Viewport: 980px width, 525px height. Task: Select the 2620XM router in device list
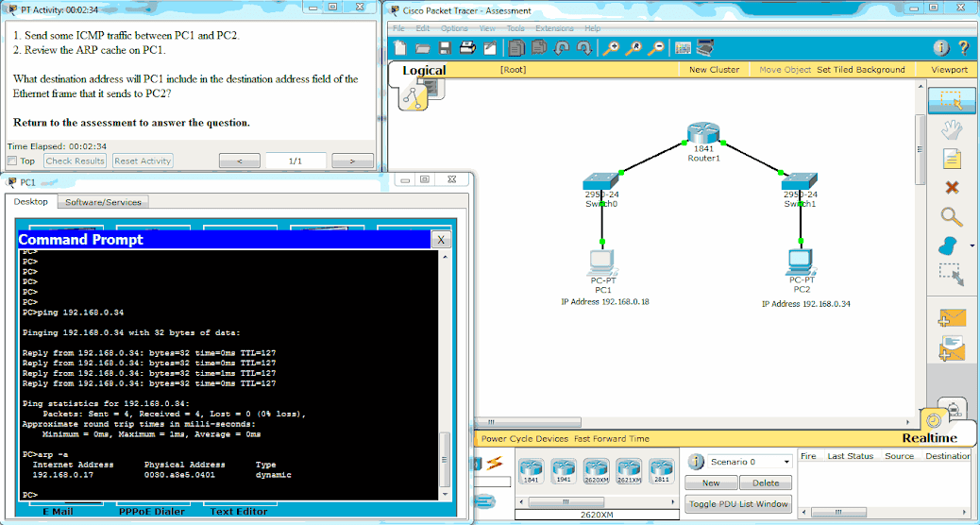click(x=597, y=471)
